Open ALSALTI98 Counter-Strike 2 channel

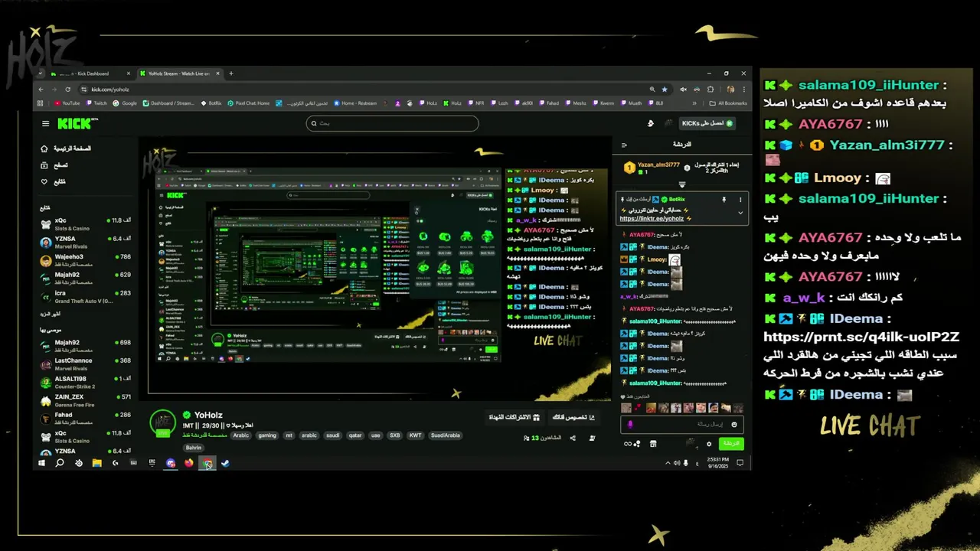[86, 383]
